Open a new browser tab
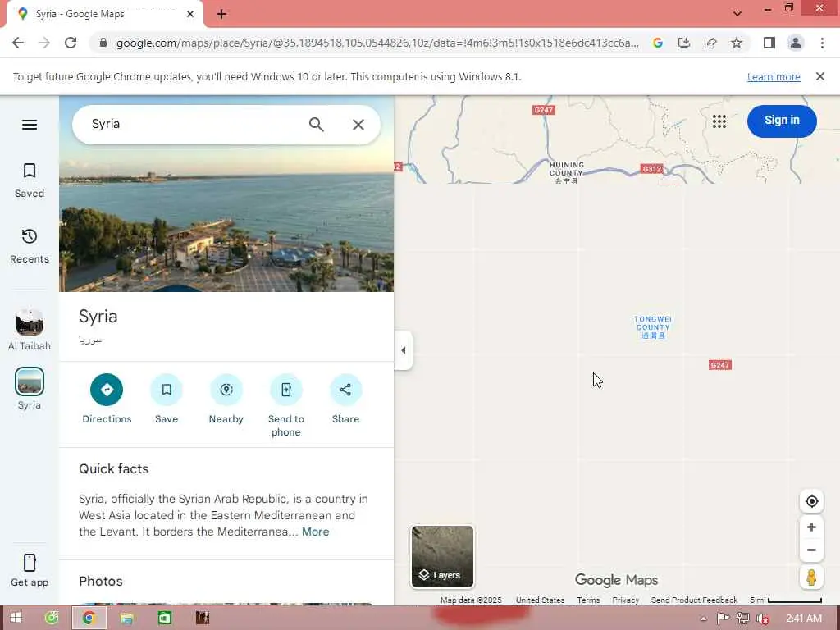This screenshot has width=840, height=630. click(x=221, y=15)
